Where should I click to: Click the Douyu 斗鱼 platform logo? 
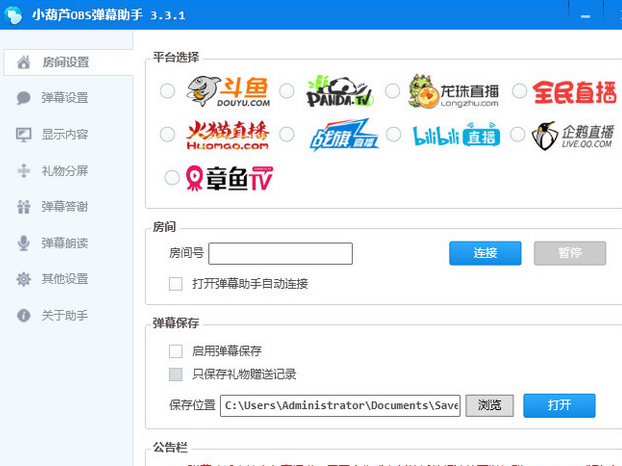(228, 91)
